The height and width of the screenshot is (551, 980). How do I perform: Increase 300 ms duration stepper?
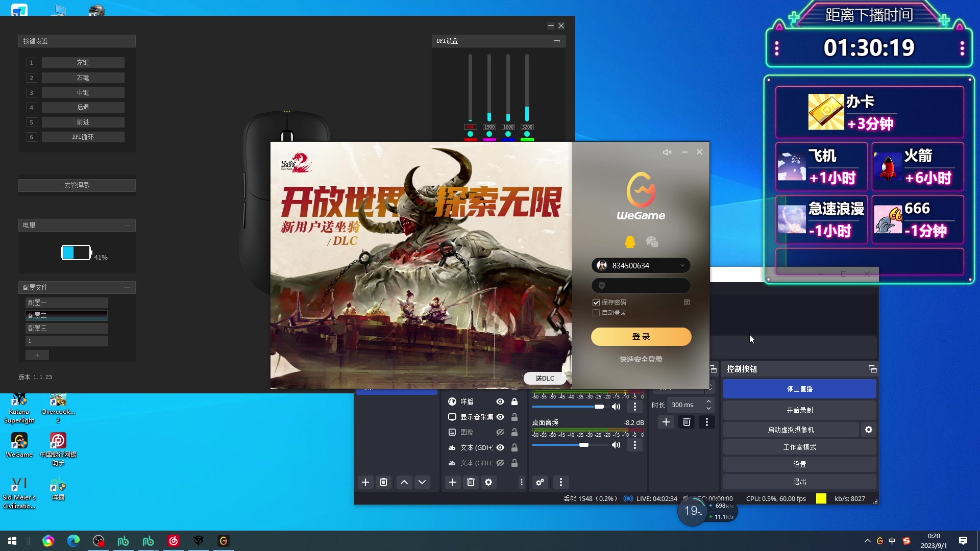[x=708, y=402]
